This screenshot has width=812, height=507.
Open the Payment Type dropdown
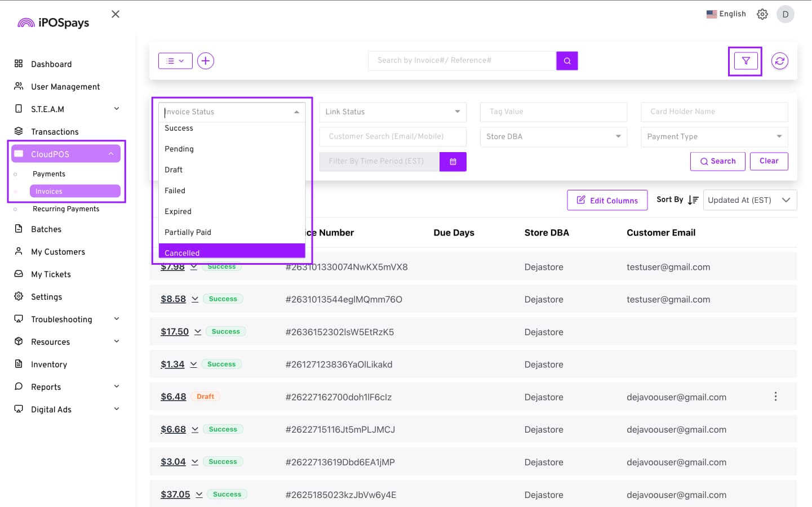coord(713,137)
